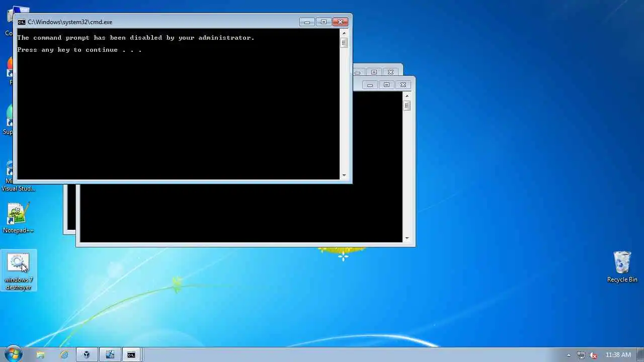Select the Visual Stud... desktop shortcut label
The width and height of the screenshot is (644, 362).
click(19, 189)
